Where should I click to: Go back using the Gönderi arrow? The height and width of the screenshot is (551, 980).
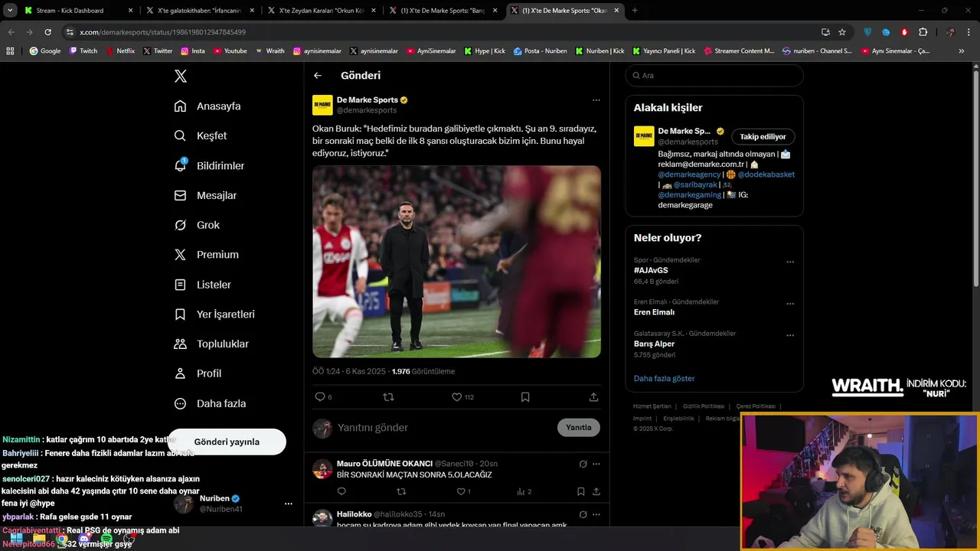(x=318, y=76)
